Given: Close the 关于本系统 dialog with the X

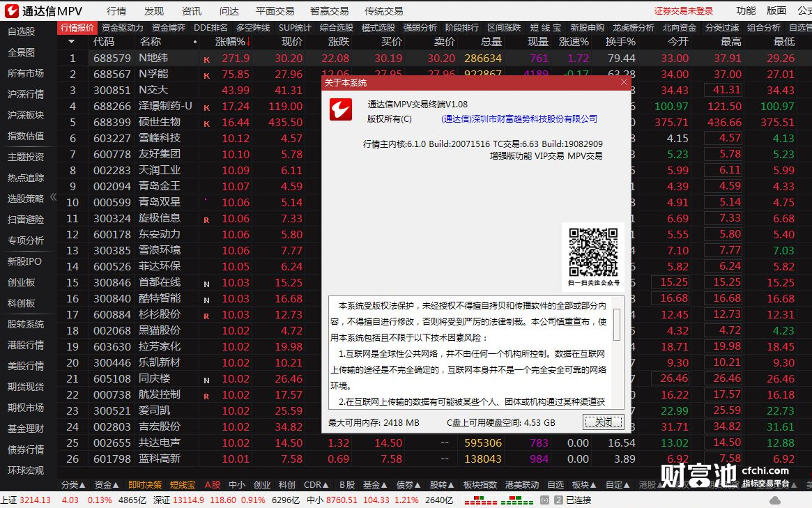Looking at the screenshot, I should pos(624,82).
